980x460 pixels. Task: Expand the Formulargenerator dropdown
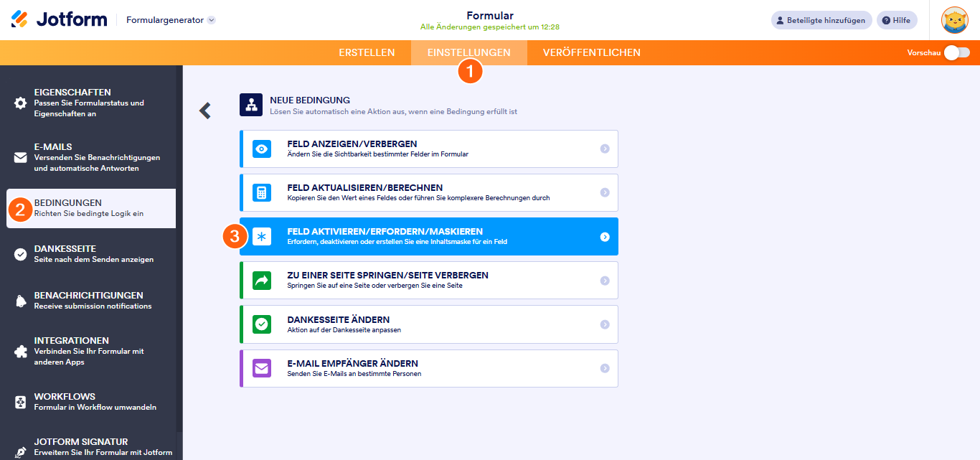coord(211,20)
